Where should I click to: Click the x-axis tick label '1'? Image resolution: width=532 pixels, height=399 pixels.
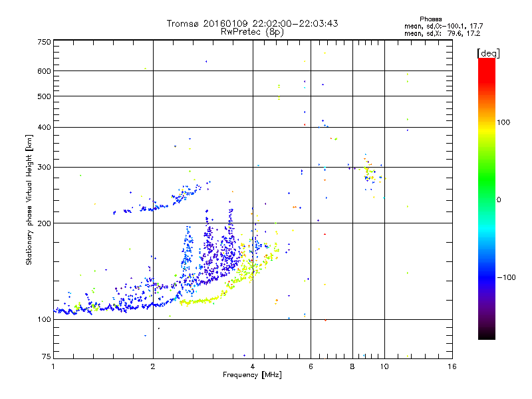[53, 366]
